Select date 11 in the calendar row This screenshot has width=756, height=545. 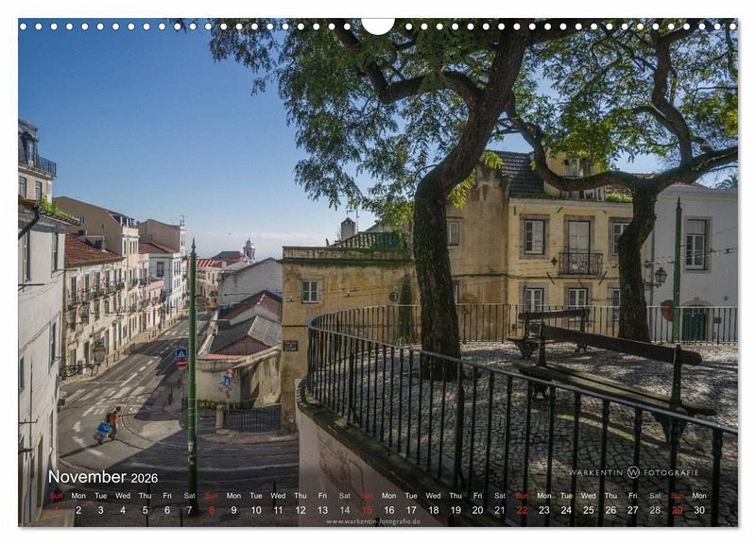pos(278,510)
